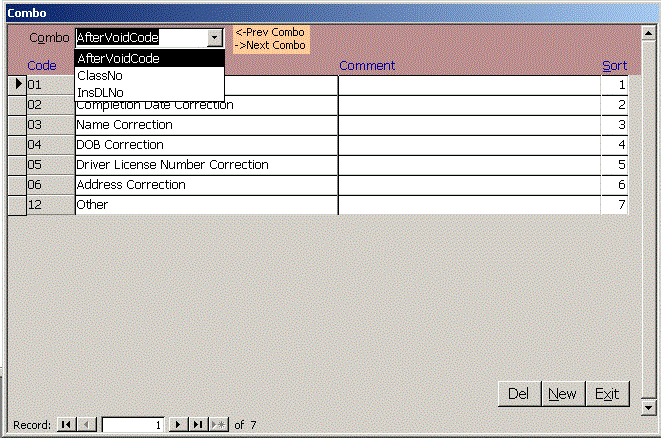The height and width of the screenshot is (438, 661).
Task: Open the Combo dropdown arrow
Action: [x=214, y=38]
